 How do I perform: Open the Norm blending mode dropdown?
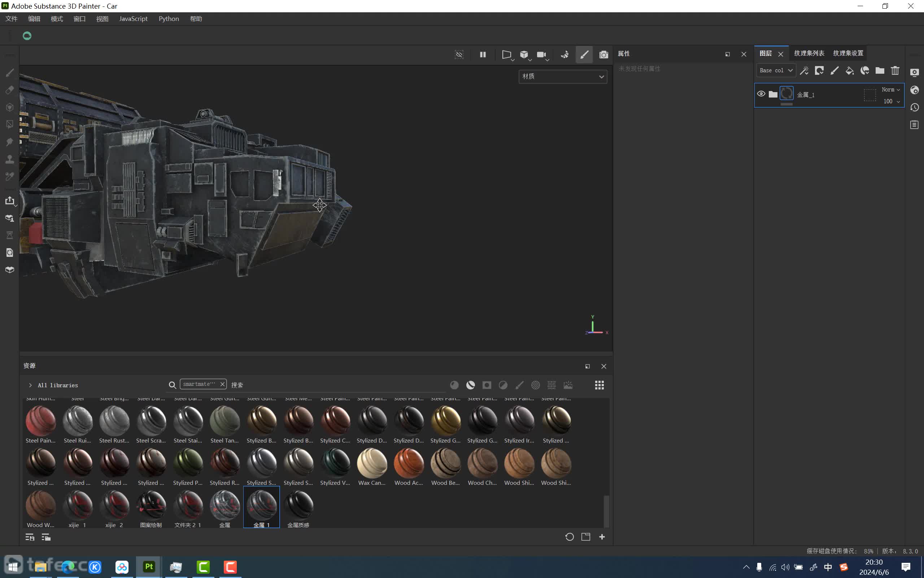coord(891,90)
